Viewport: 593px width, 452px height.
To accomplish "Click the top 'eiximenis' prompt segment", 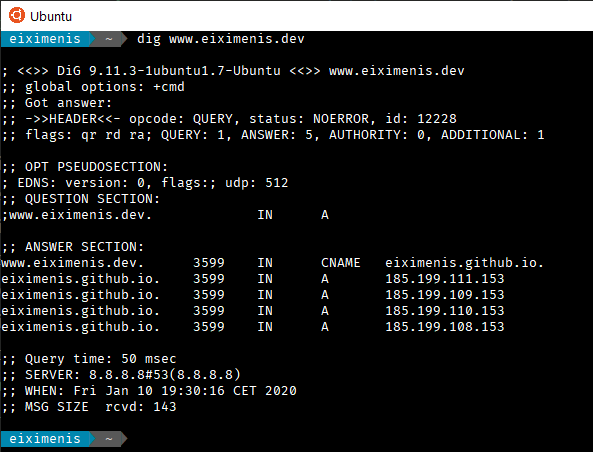I will pyautogui.click(x=45, y=39).
